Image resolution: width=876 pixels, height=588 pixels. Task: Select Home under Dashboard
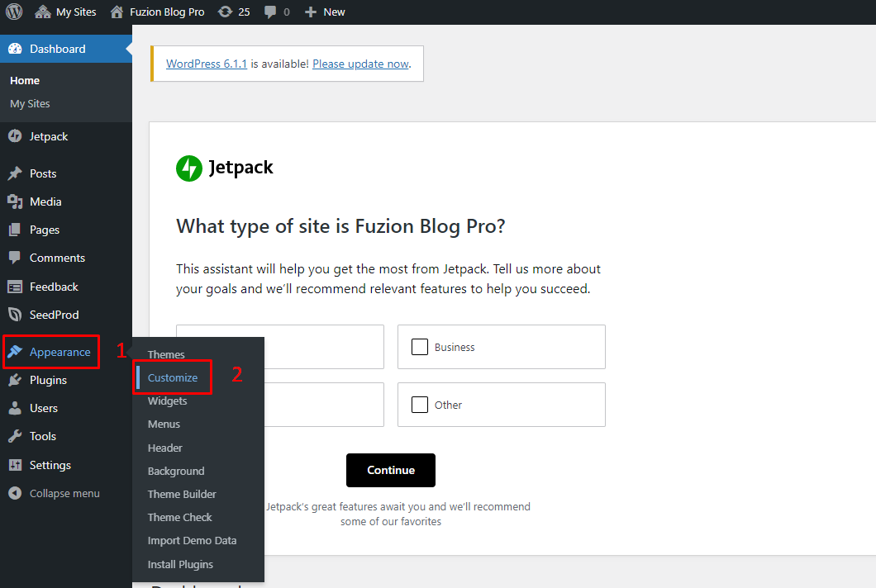coord(25,80)
